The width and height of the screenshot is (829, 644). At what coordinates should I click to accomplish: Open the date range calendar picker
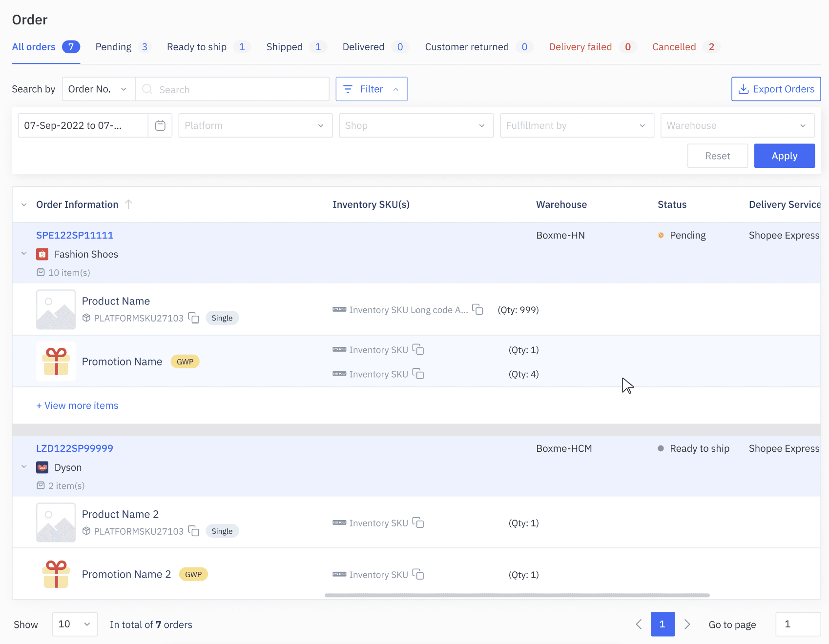point(160,125)
